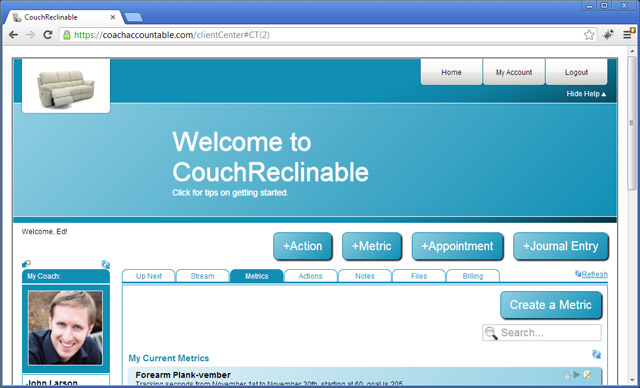Switch to the Notes tab
The width and height of the screenshot is (640, 388).
[x=364, y=276]
